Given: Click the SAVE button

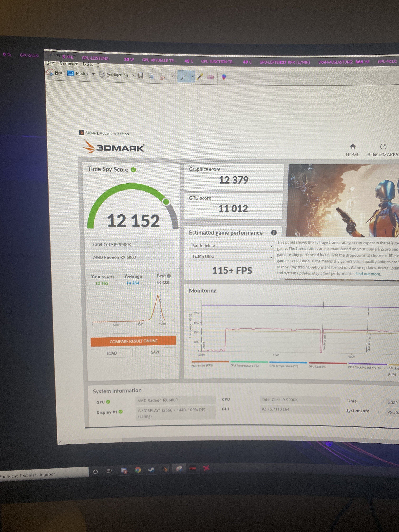Looking at the screenshot, I should 155,352.
